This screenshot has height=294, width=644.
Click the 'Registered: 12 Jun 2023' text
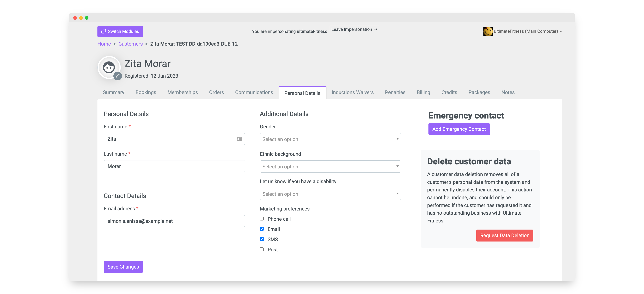pyautogui.click(x=151, y=76)
